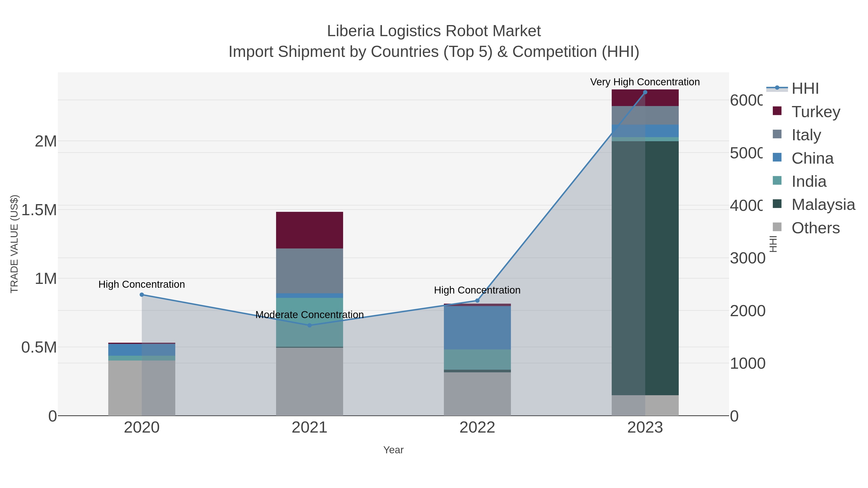
Task: Click the Malaysia dark green legend swatch
Action: pyautogui.click(x=777, y=204)
